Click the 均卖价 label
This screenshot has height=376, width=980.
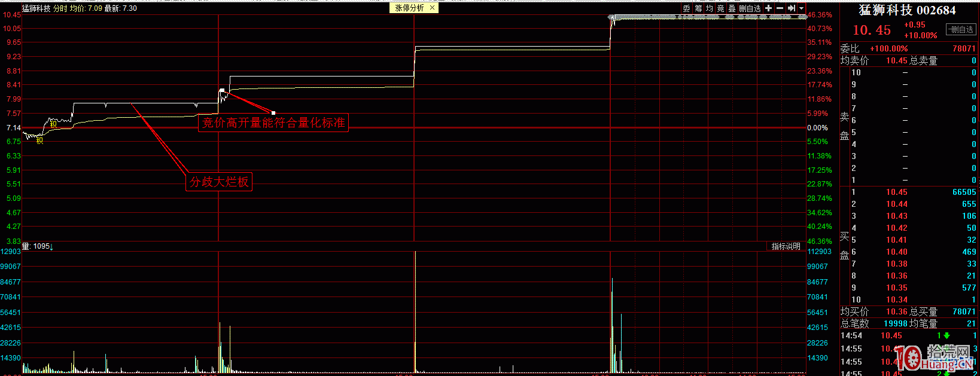[x=854, y=60]
